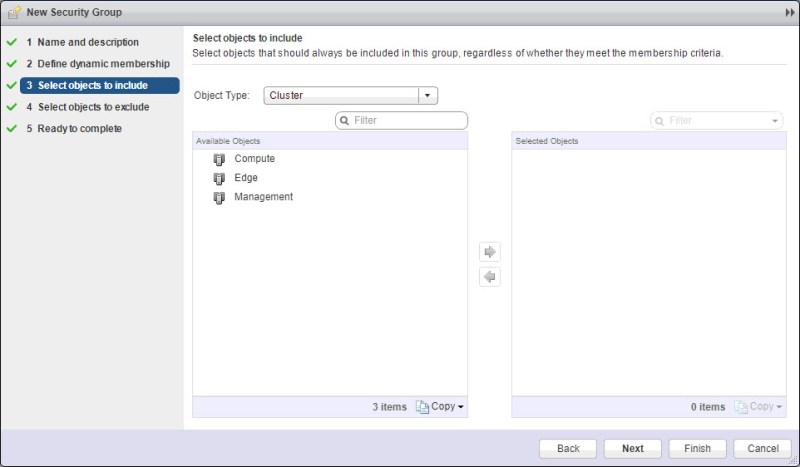Click the Management cluster icon
This screenshot has width=800, height=467.
coord(219,198)
